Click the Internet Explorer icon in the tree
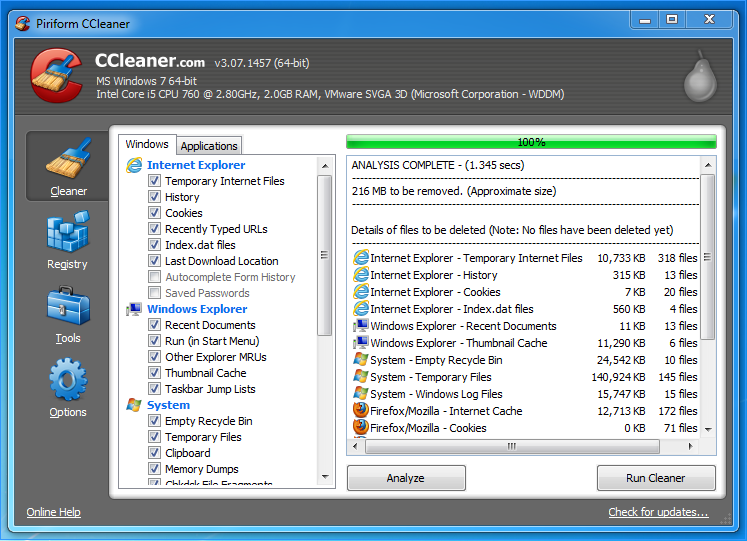Screen dimensions: 747x541 tap(134, 165)
